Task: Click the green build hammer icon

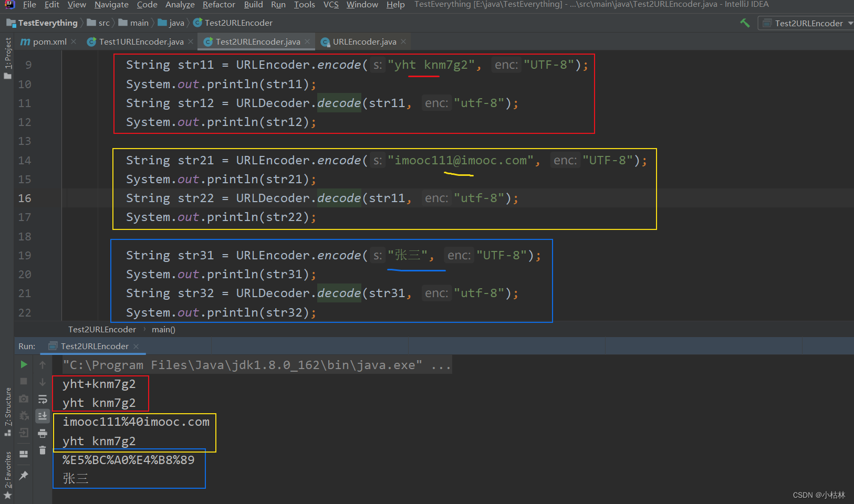Action: click(745, 23)
